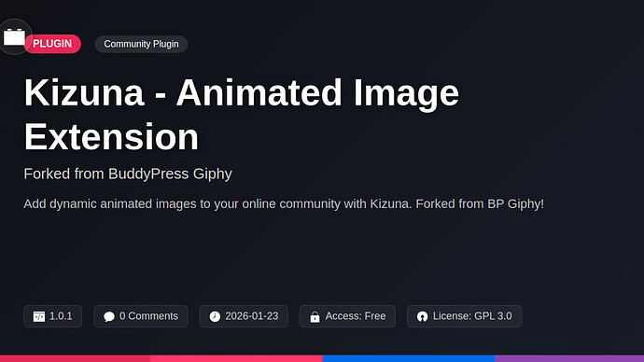Click the description mentioning BP Giphy
The width and height of the screenshot is (644, 362).
(284, 204)
